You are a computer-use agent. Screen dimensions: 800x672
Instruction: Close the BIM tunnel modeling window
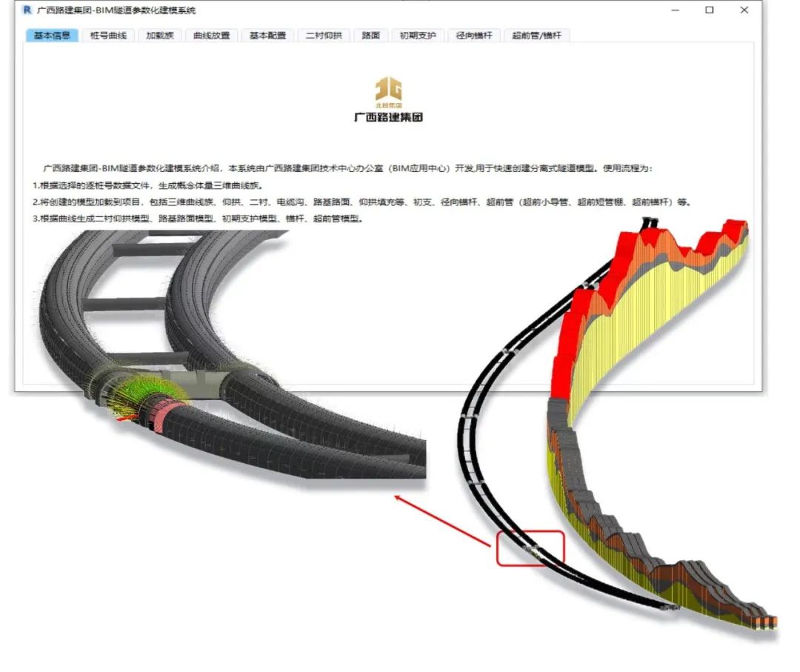744,10
